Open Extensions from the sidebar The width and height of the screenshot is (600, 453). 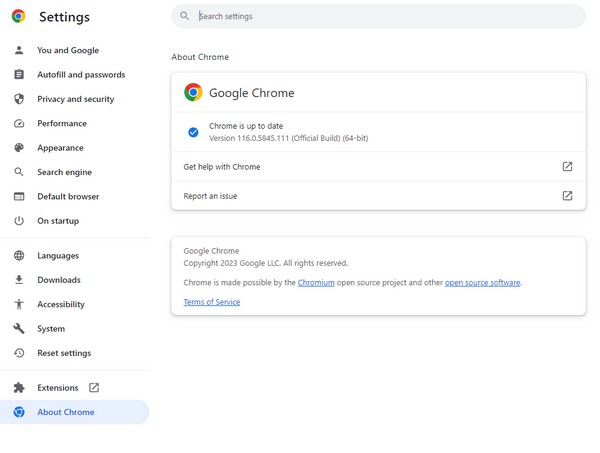pos(58,388)
